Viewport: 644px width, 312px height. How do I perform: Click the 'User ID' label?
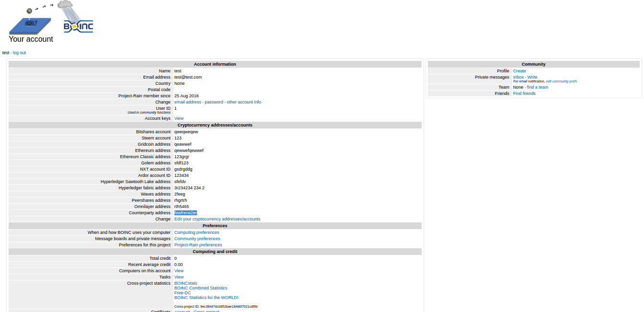pyautogui.click(x=162, y=108)
